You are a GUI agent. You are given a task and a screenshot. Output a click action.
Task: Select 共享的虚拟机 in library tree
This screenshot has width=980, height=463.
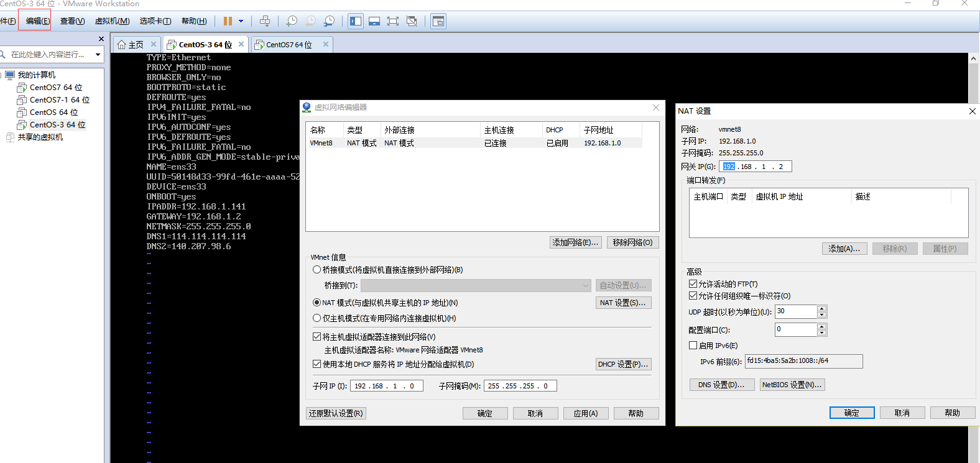(40, 137)
